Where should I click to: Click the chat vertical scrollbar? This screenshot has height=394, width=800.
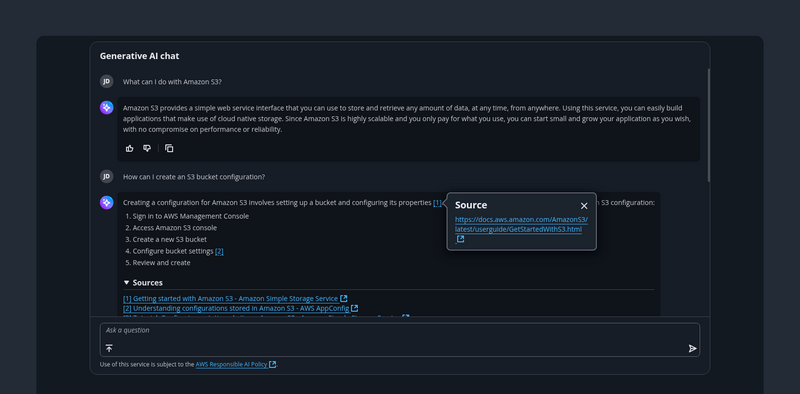(x=708, y=125)
